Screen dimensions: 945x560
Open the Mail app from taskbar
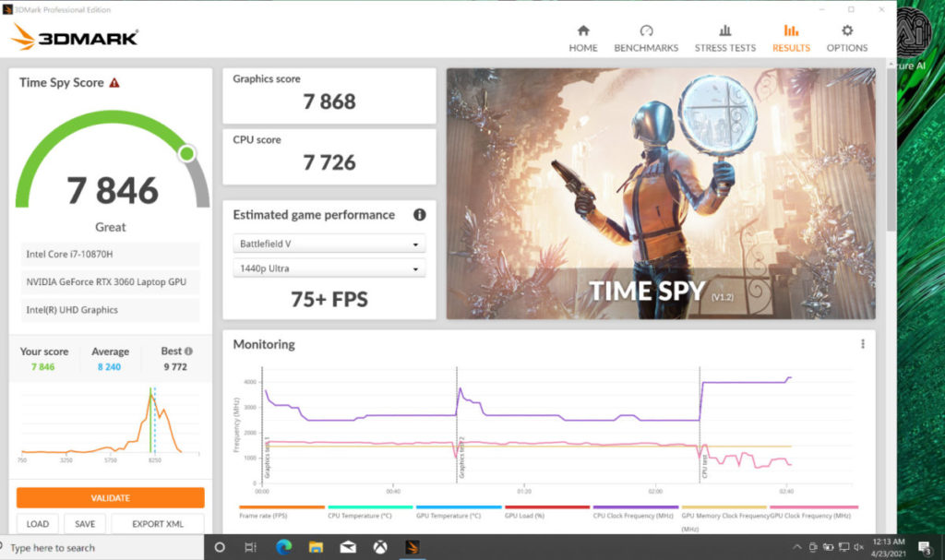(x=348, y=547)
